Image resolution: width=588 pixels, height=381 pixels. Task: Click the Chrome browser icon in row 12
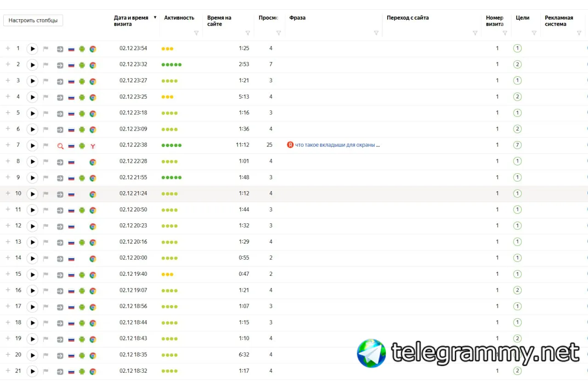tap(93, 226)
